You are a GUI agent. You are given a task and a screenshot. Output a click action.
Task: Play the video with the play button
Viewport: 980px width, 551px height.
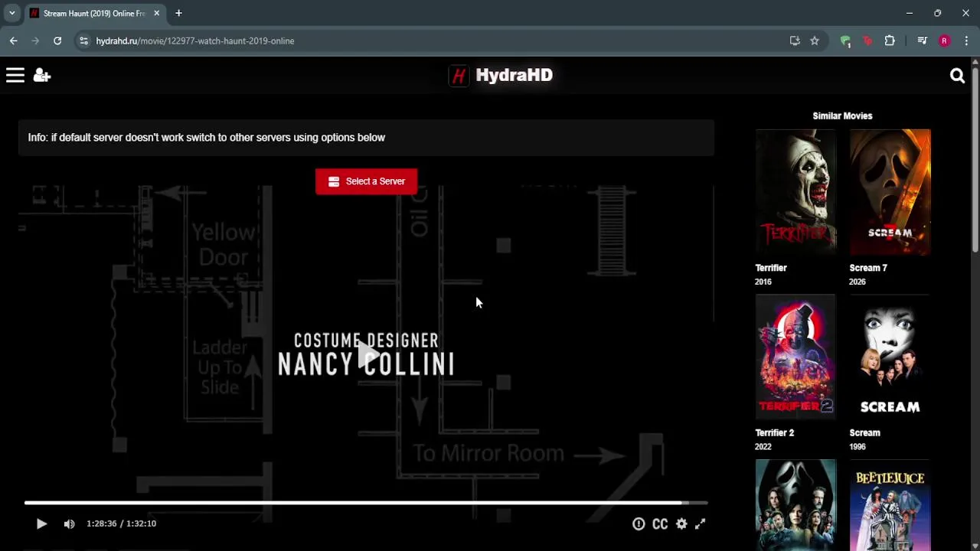41,523
